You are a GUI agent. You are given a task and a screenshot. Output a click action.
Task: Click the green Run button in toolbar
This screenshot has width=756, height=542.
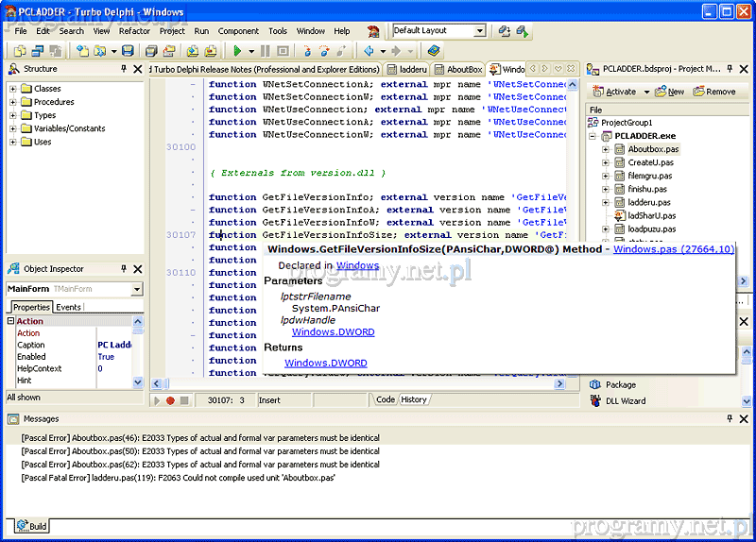click(x=237, y=51)
